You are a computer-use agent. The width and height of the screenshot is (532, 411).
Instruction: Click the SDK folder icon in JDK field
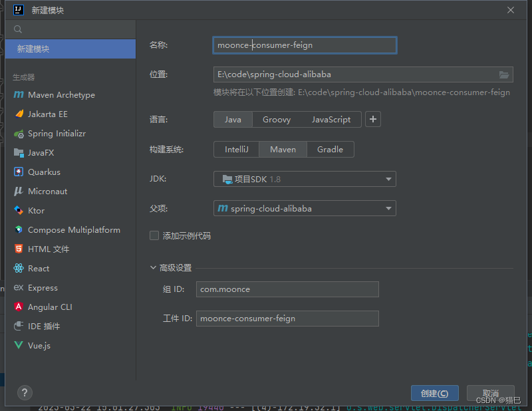coord(227,179)
